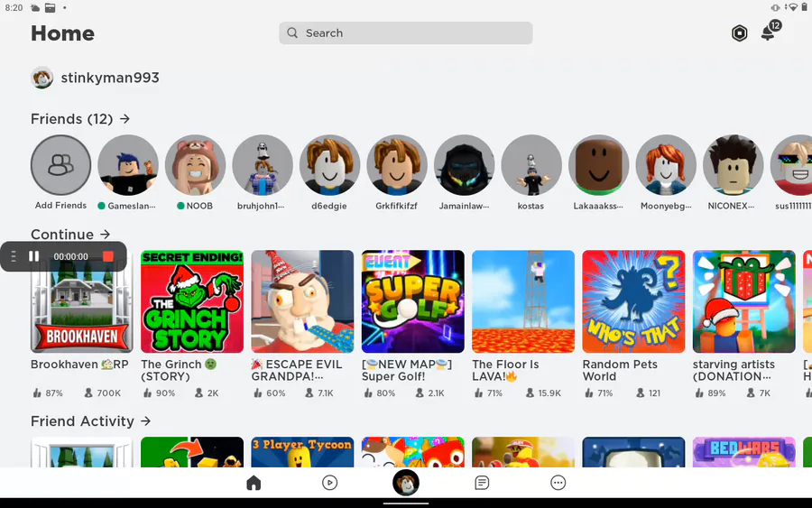This screenshot has width=812, height=508.
Task: Open friend Jamainlaw avatar
Action: [464, 165]
